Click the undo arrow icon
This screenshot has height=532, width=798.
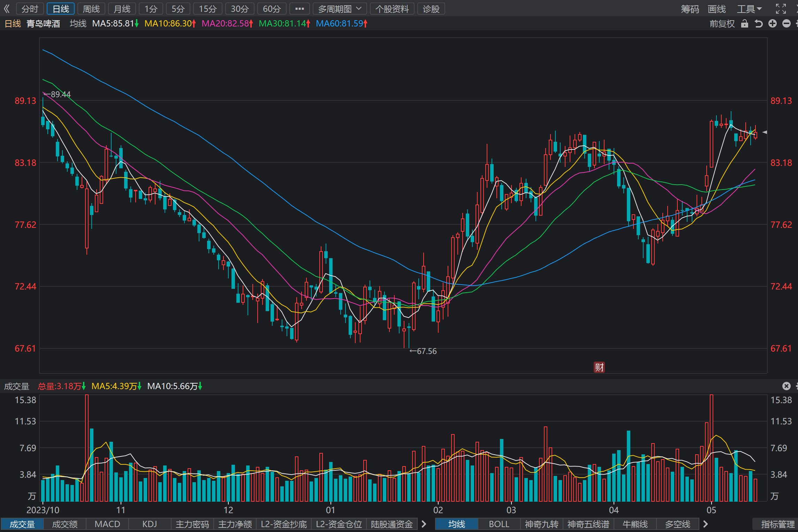[759, 24]
